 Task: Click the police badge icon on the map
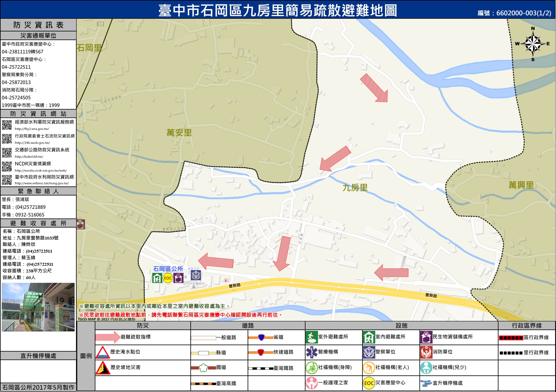point(196,275)
